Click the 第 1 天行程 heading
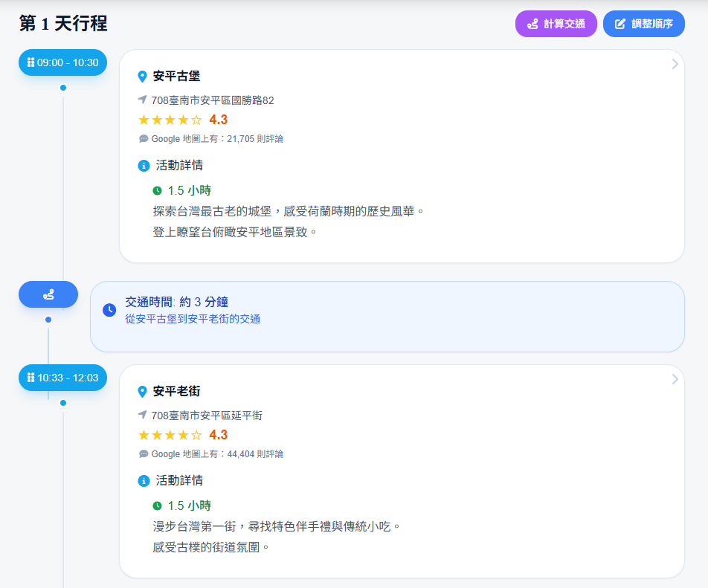The height and width of the screenshot is (588, 708). click(x=63, y=24)
